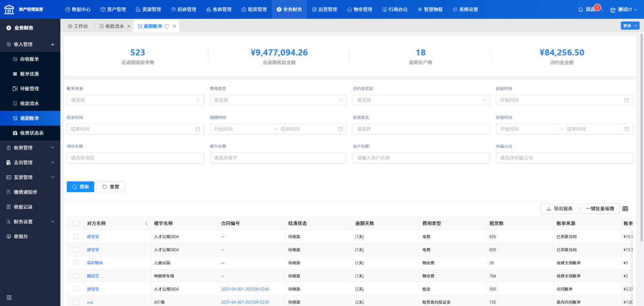Go to 招商管理 in top menu
Screen dimensions: 644x306
pyautogui.click(x=183, y=9)
